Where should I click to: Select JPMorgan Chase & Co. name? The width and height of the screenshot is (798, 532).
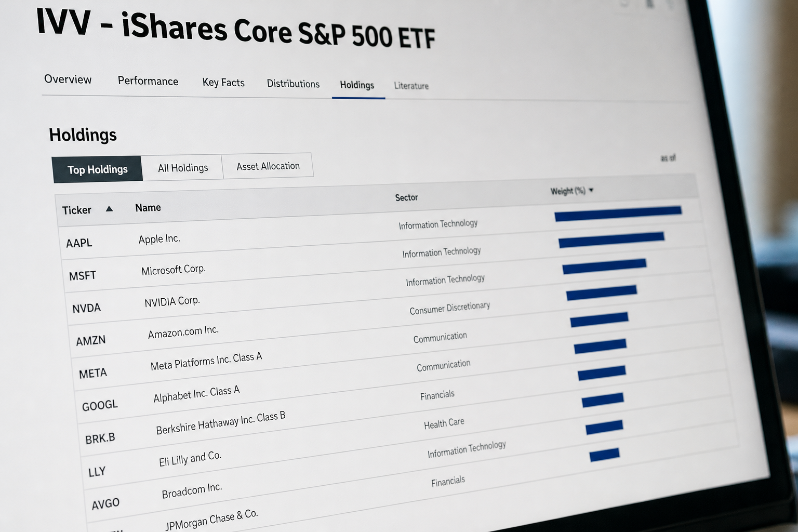point(211,520)
